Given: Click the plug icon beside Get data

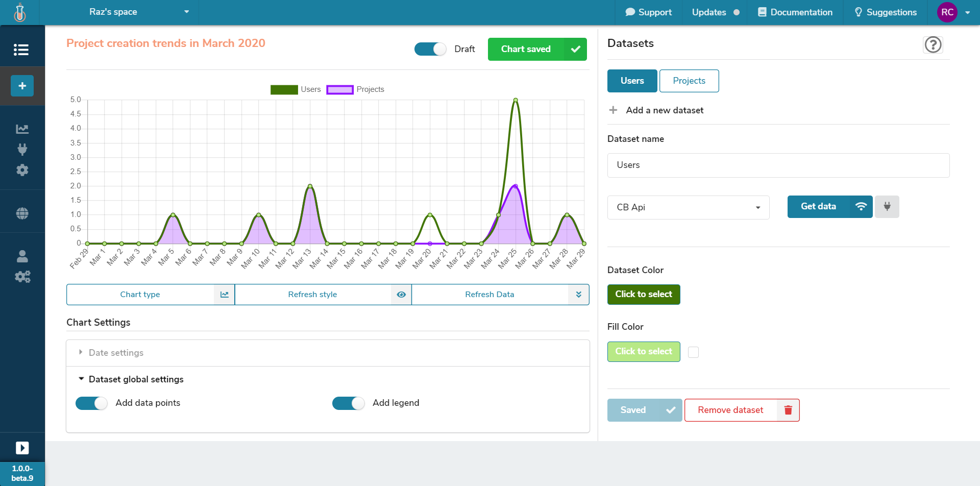Looking at the screenshot, I should pos(887,207).
